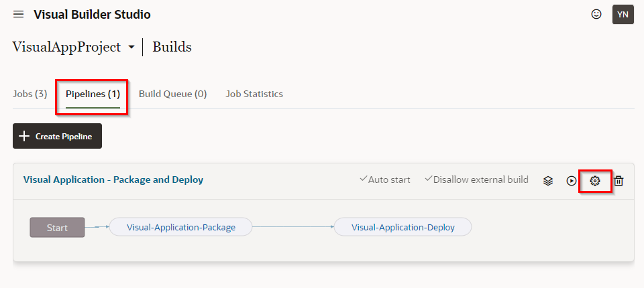This screenshot has width=644, height=288.
Task: Select the Visual-Application-Package job node
Action: tap(181, 227)
